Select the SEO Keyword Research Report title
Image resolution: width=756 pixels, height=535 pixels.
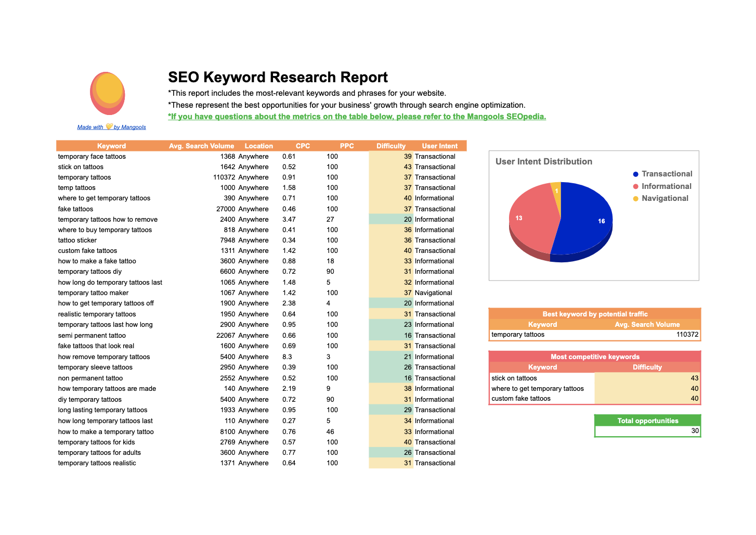click(278, 77)
